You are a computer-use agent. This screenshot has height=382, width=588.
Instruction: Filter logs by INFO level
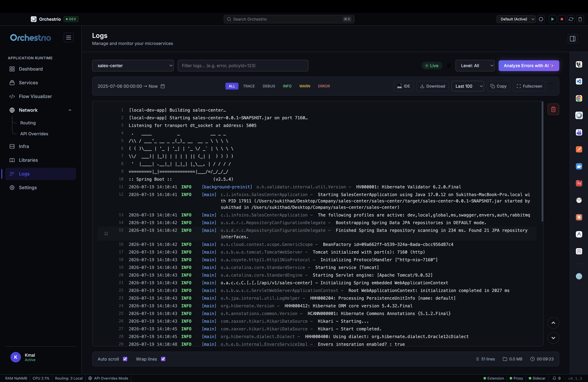287,86
